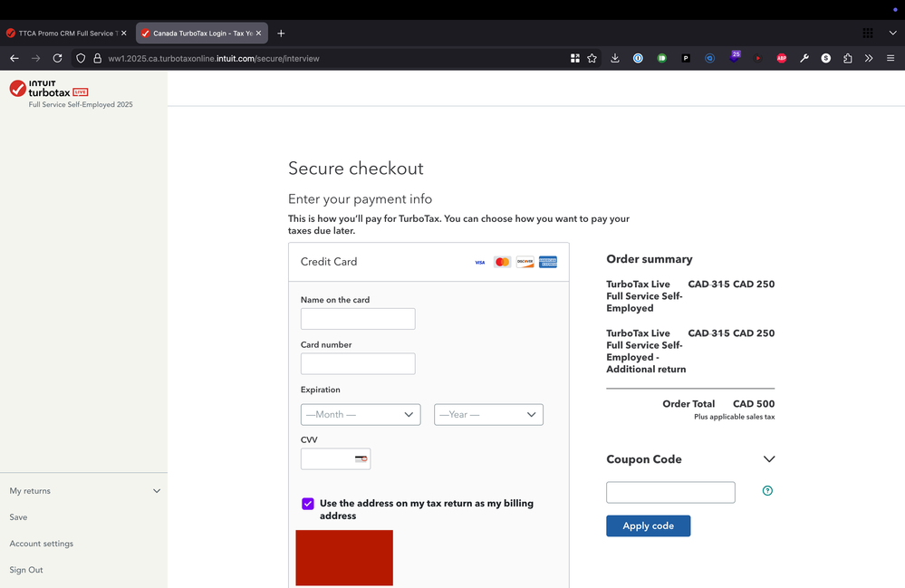Focus the Coupon Code text field
905x588 pixels.
[x=670, y=492]
